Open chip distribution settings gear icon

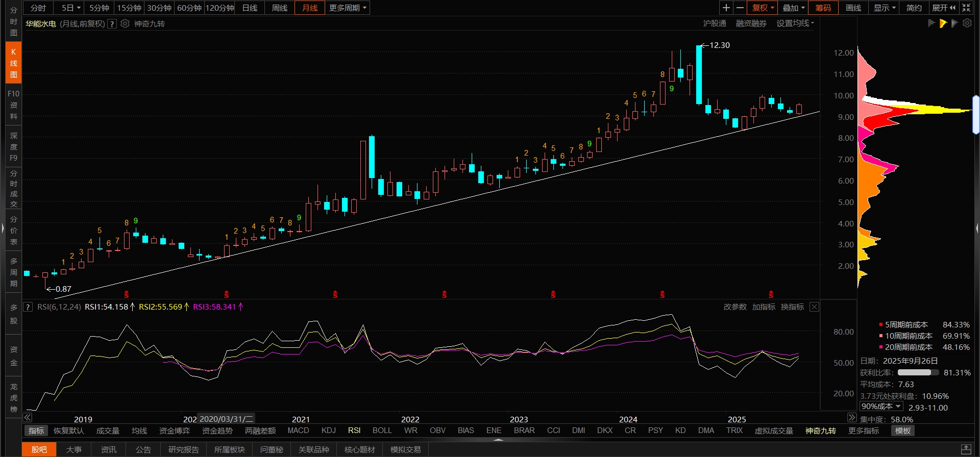tap(967, 23)
